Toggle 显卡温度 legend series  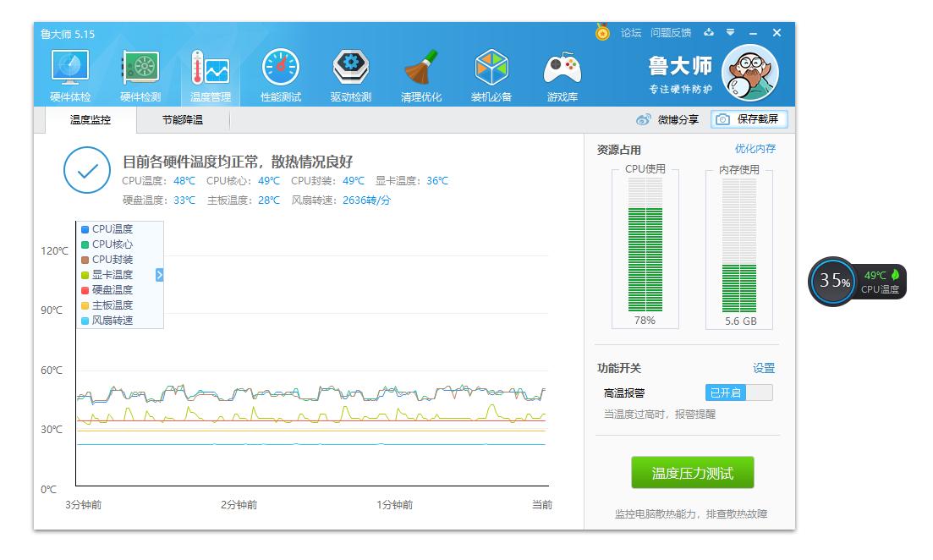coord(107,275)
